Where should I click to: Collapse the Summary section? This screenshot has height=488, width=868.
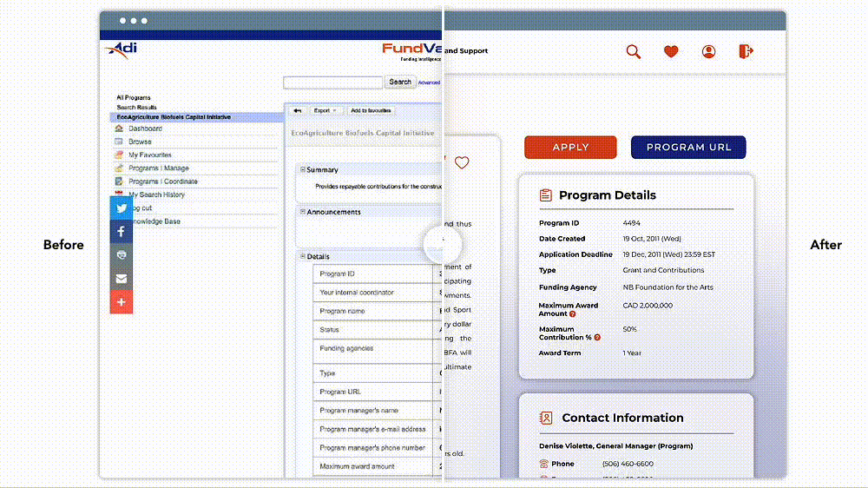303,169
